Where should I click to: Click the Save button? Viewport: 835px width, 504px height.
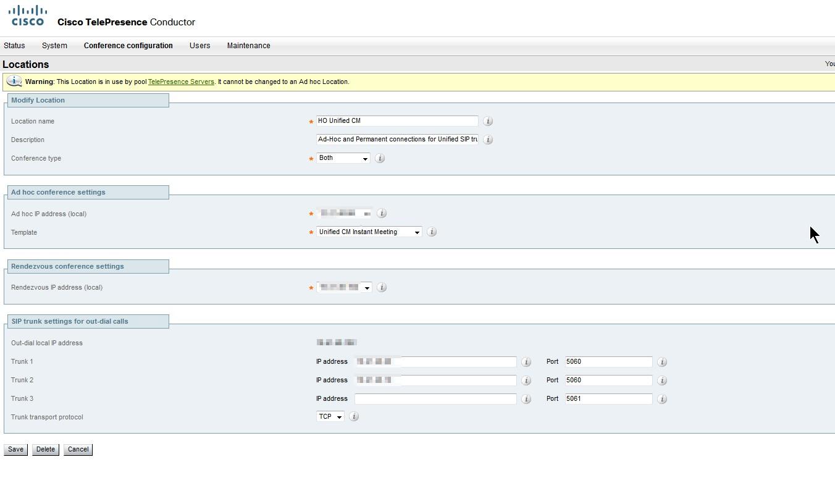click(15, 450)
